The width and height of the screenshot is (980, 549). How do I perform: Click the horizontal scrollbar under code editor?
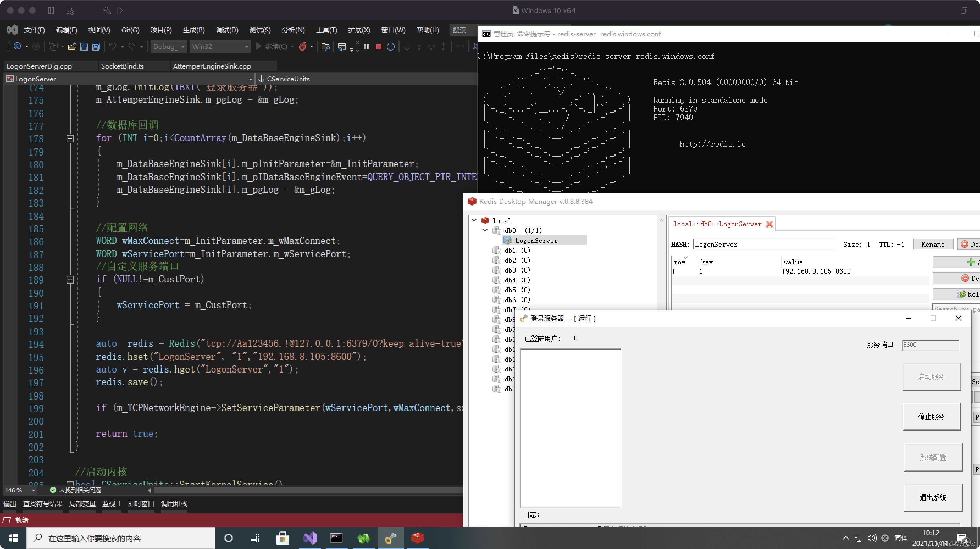pyautogui.click(x=304, y=490)
